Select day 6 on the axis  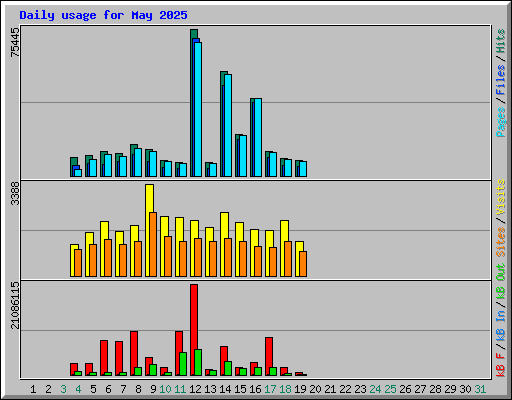108,389
